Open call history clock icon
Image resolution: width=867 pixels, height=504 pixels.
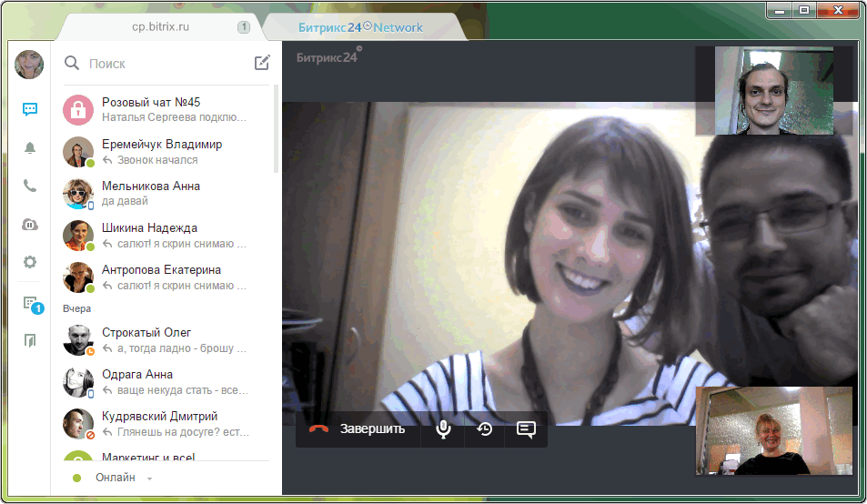coord(484,428)
